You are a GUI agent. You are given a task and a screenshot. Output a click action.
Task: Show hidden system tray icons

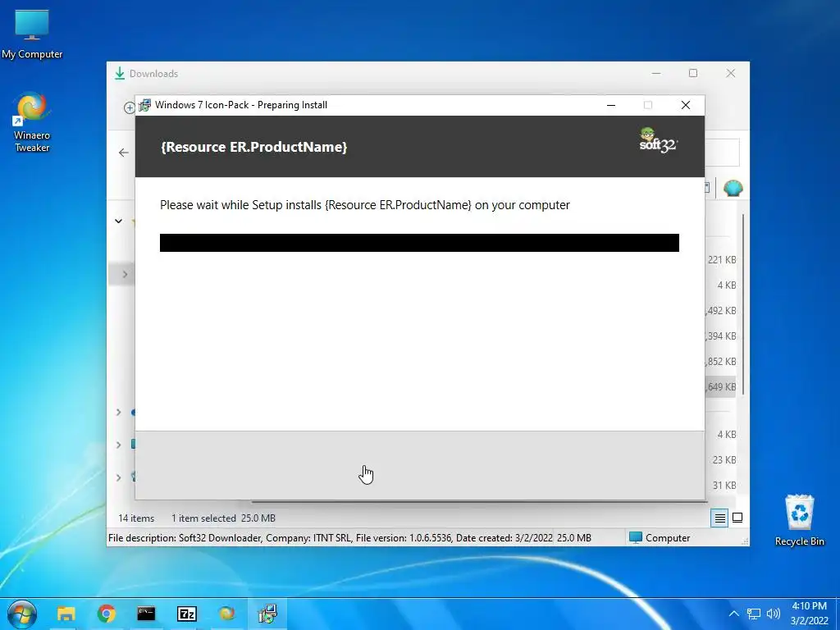(x=734, y=614)
